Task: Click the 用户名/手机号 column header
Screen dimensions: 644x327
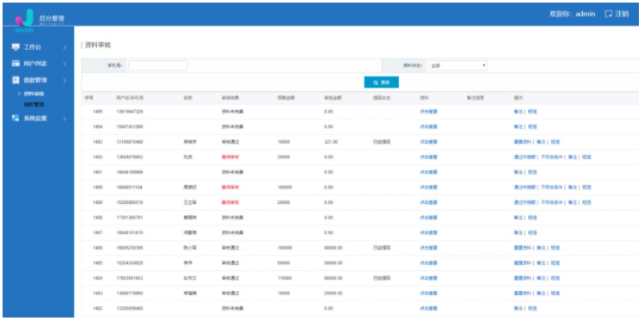Action: click(x=130, y=98)
